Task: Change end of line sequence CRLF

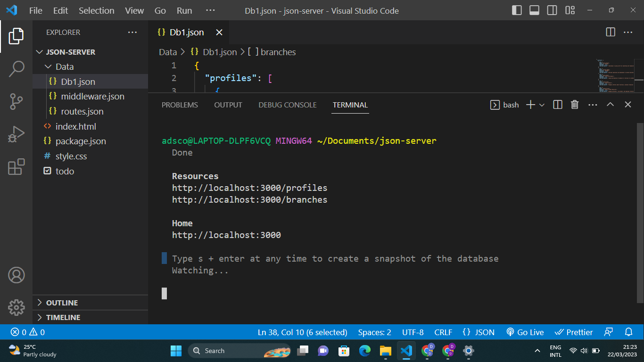Action: coord(443,332)
